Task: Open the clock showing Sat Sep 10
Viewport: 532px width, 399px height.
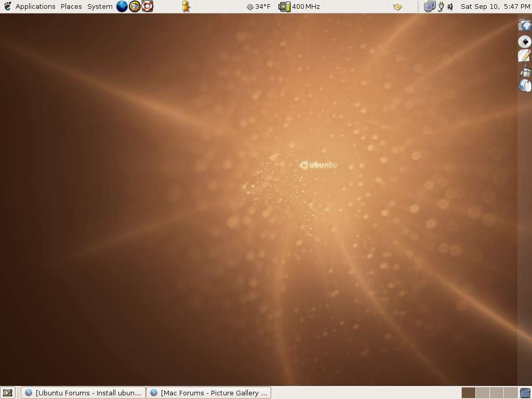Action: [x=495, y=6]
